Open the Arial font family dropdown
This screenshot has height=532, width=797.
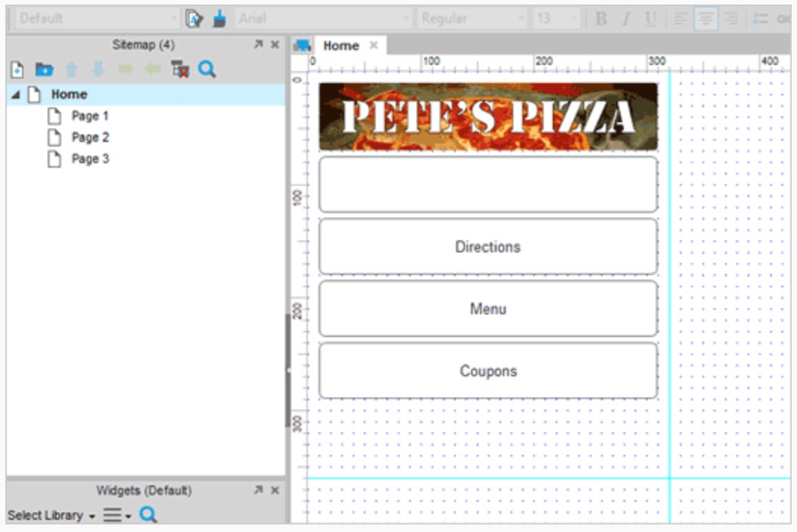[324, 19]
